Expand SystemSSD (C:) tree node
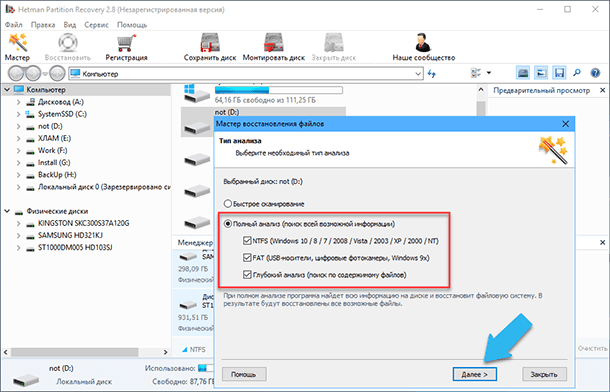The image size is (610, 392). 18,114
